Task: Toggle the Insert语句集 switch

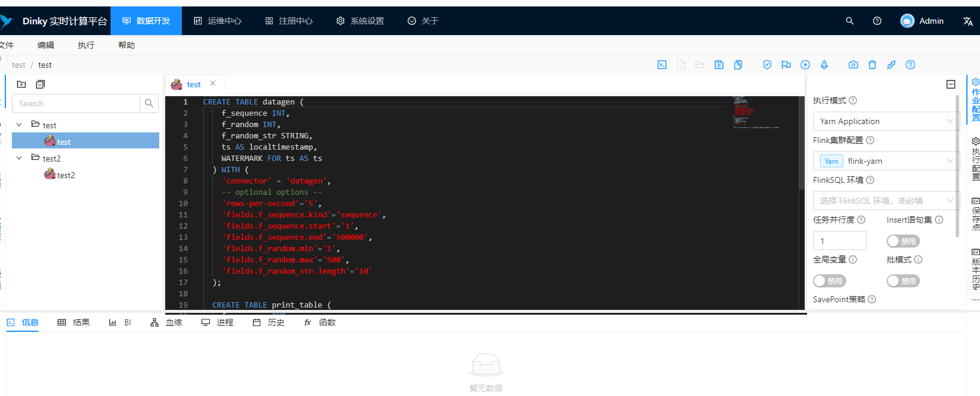Action: click(x=903, y=241)
